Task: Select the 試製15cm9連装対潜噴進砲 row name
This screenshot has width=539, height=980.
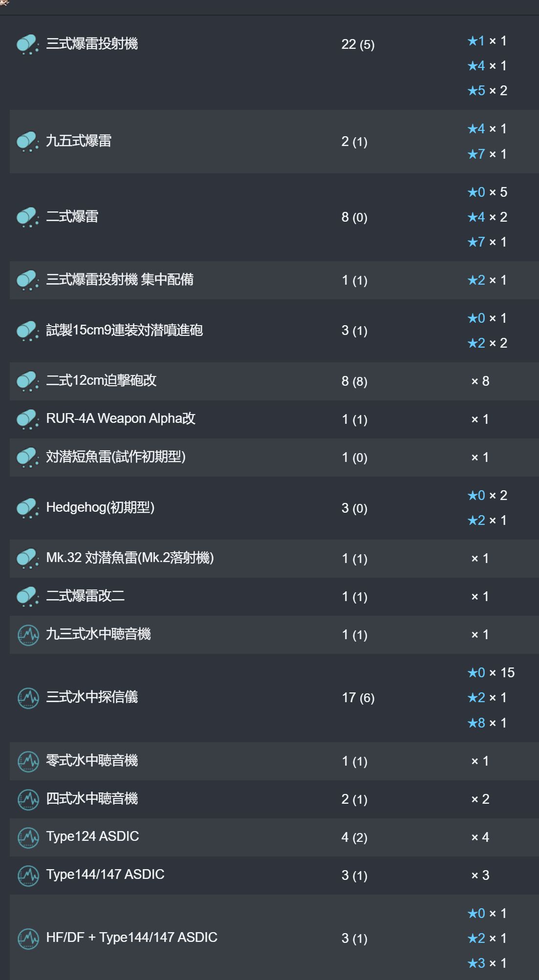Action: (124, 330)
